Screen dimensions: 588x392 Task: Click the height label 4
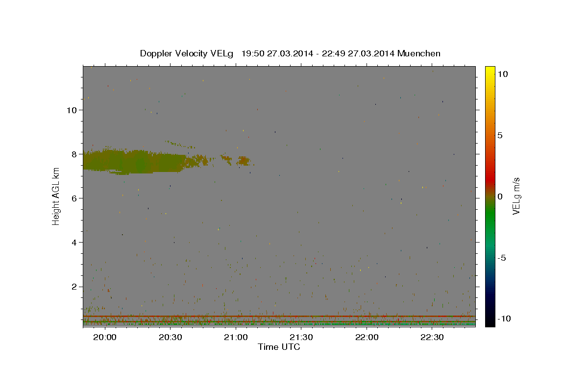[x=74, y=243]
